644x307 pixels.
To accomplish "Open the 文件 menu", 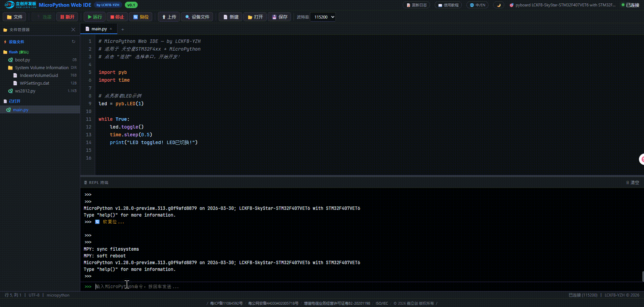I will [15, 17].
